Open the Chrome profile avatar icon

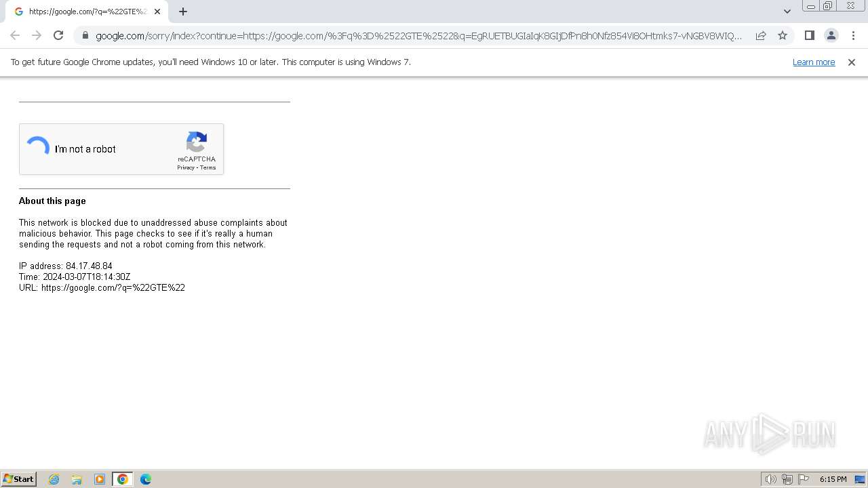831,35
